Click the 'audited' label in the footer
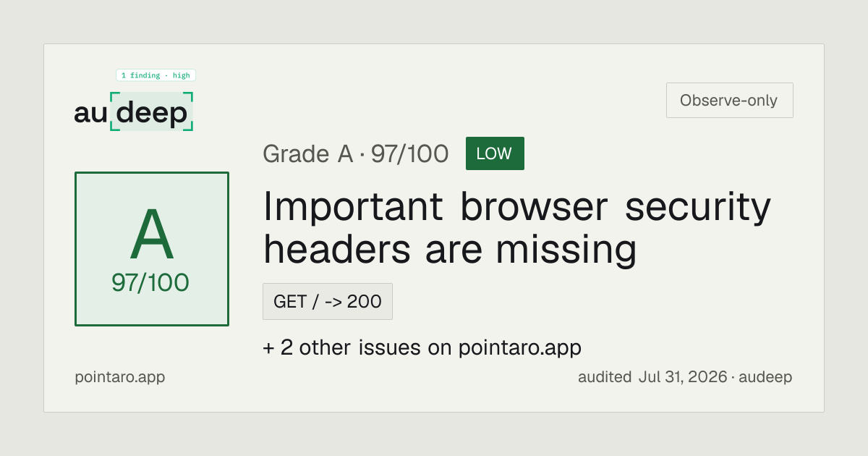868x456 pixels. (605, 377)
